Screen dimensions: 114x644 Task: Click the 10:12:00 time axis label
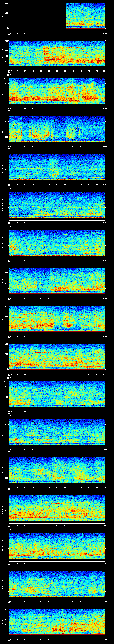(x=9, y=147)
